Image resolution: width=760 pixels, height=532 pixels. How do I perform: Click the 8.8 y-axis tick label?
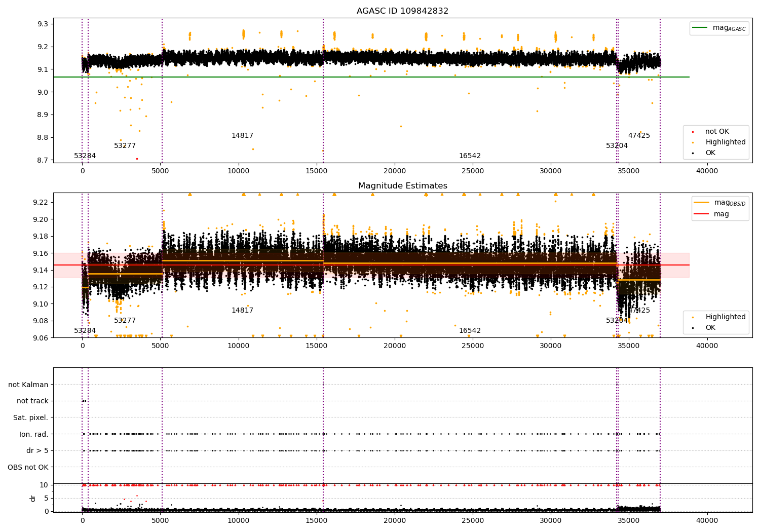43,138
